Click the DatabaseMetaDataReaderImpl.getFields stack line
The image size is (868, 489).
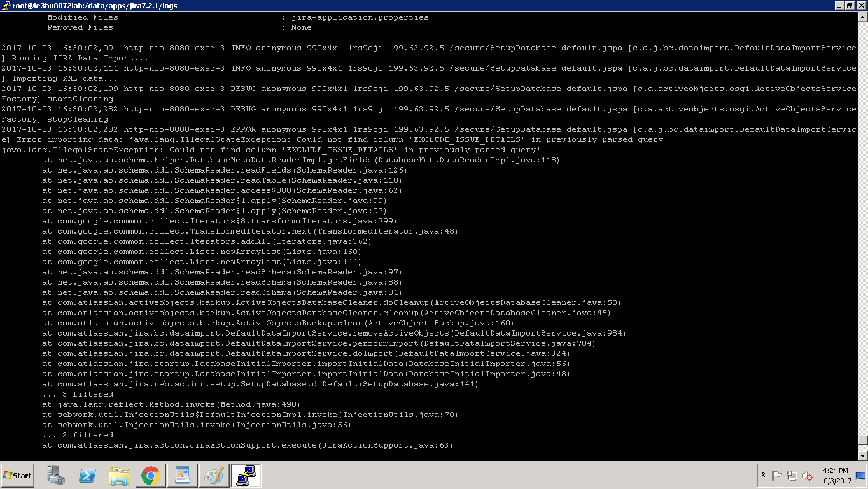tap(301, 160)
